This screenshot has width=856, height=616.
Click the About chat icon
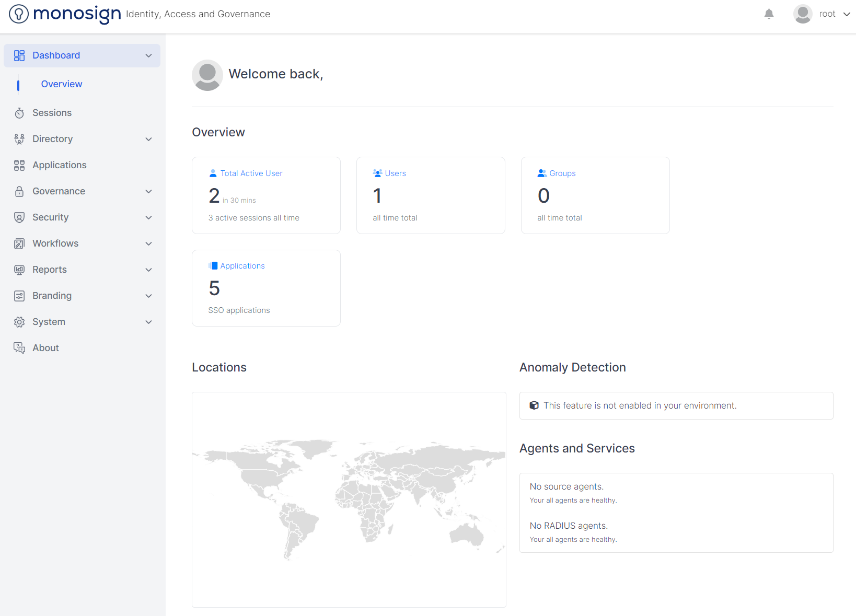coord(19,348)
